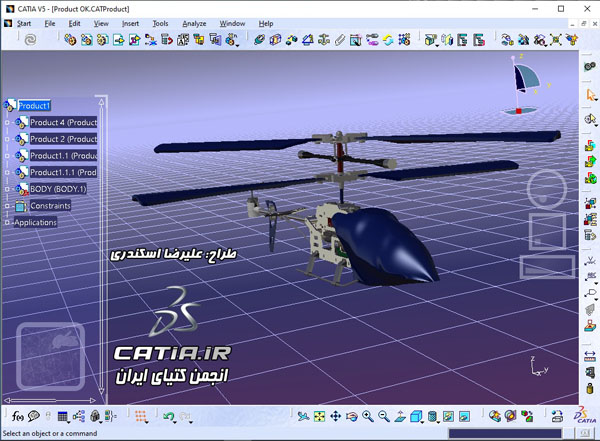Click the Zoom Out magnifier

(x=384, y=416)
